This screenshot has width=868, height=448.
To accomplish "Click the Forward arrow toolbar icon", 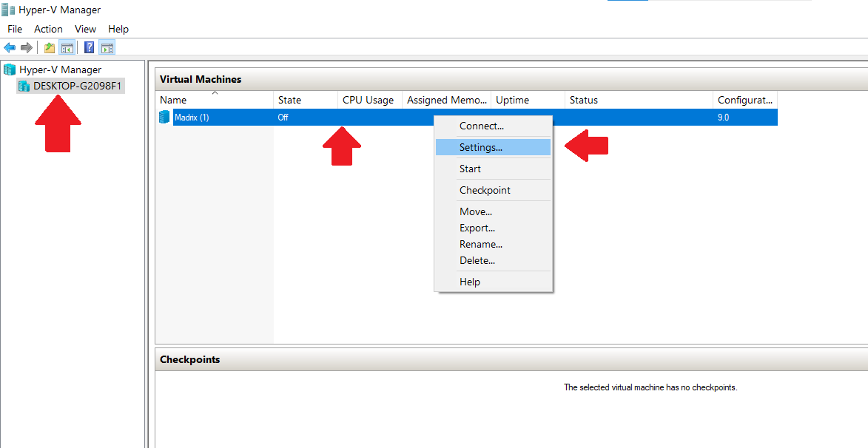I will (x=26, y=47).
